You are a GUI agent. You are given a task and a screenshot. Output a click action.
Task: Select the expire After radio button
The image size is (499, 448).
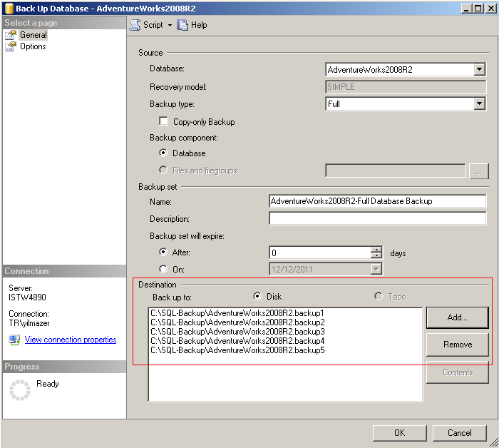tap(163, 253)
